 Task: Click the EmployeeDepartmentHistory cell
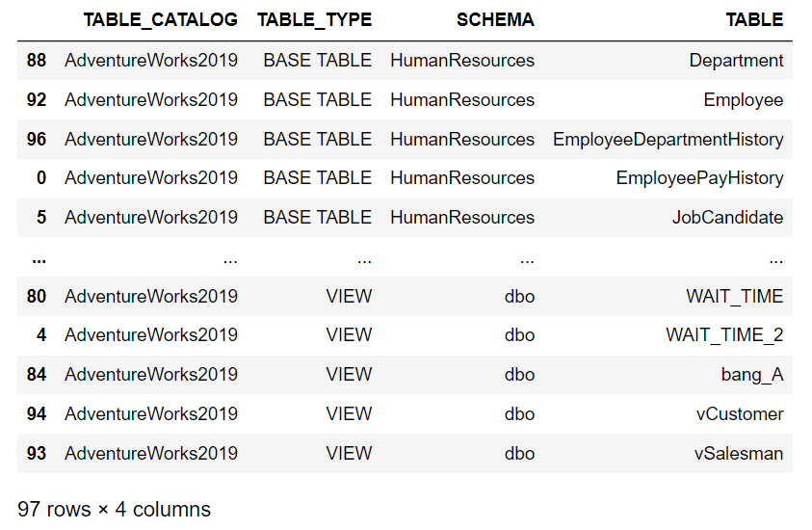click(668, 140)
